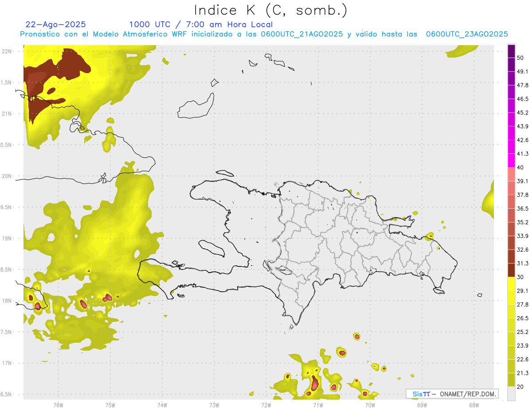Click the "47.8" color scale value
532x411 pixels.
point(523,85)
